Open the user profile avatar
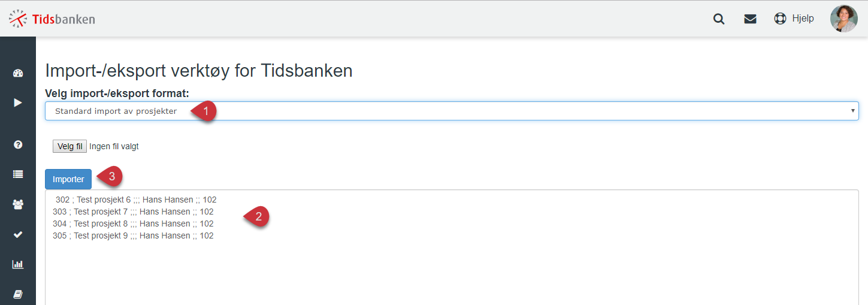 [843, 19]
